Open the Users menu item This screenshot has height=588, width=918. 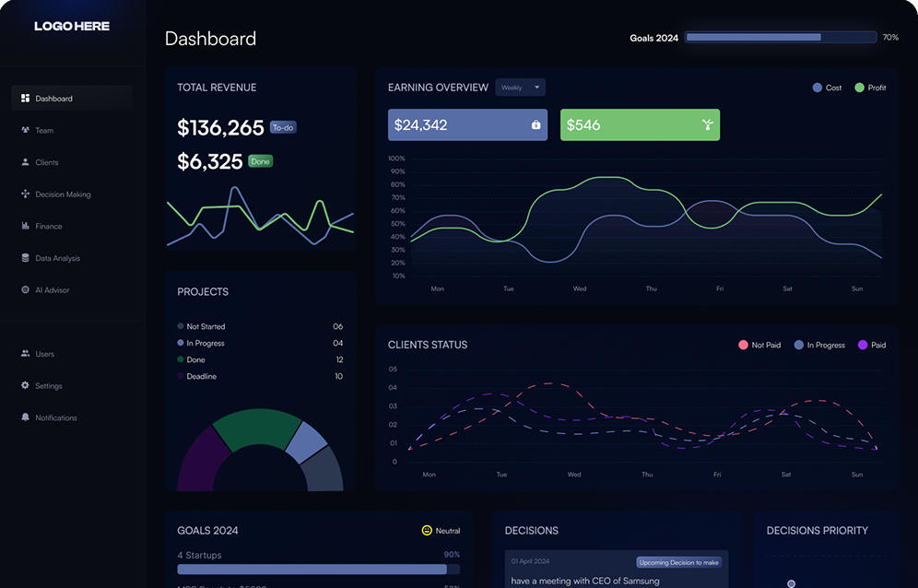click(x=44, y=354)
